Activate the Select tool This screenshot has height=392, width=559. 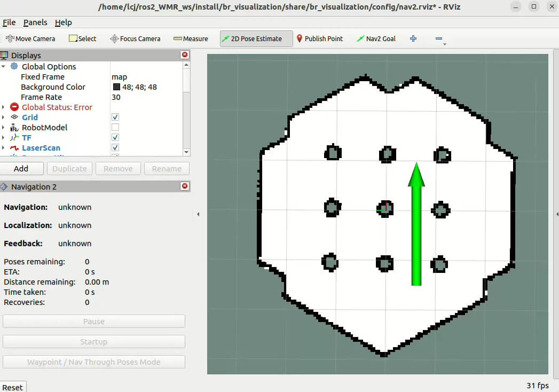[82, 38]
